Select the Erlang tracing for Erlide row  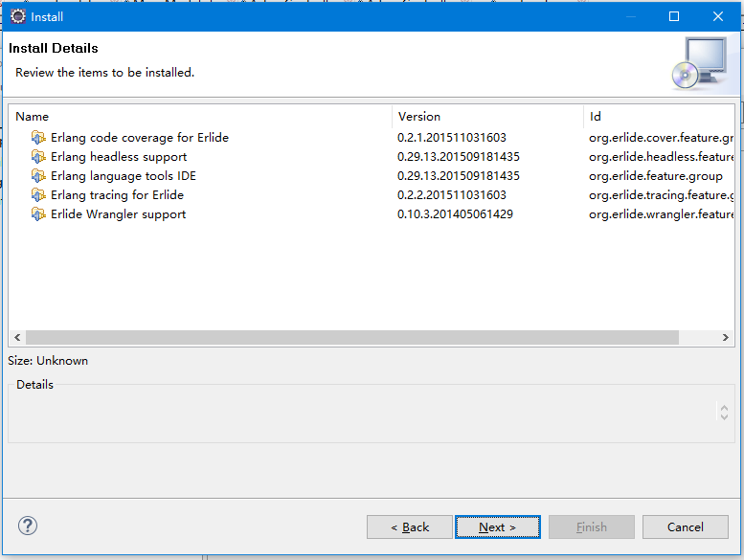372,195
